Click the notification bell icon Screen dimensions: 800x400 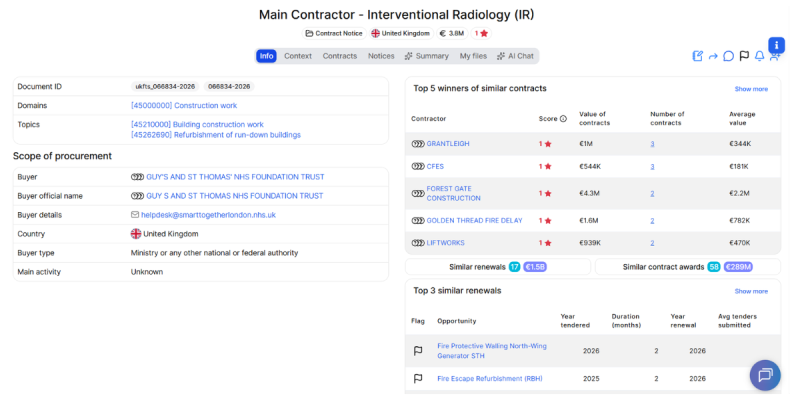tap(760, 56)
